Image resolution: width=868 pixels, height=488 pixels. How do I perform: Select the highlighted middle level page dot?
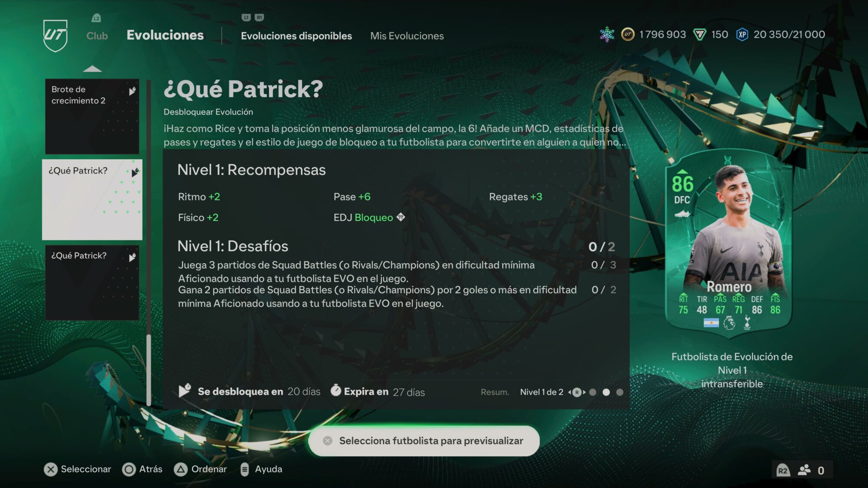pos(606,392)
